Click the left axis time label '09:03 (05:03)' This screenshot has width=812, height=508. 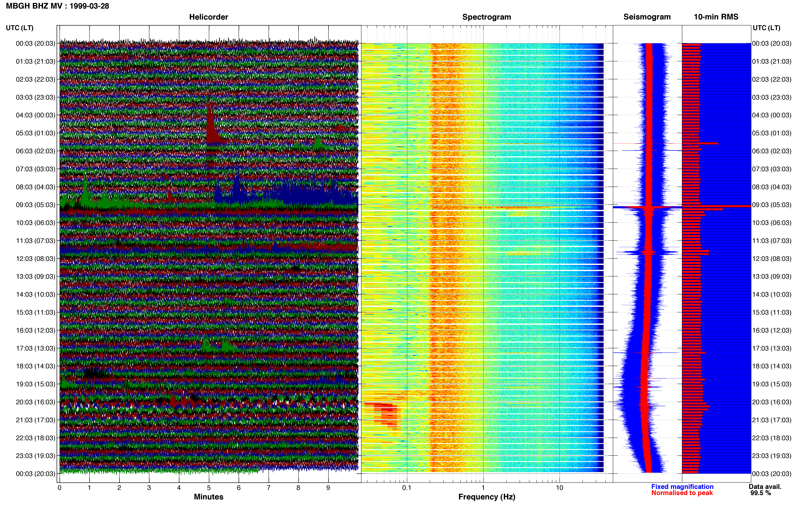coord(36,205)
